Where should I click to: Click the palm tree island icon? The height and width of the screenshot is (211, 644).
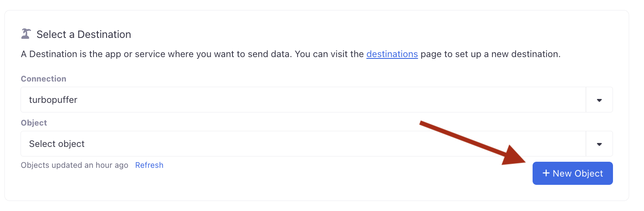point(26,34)
